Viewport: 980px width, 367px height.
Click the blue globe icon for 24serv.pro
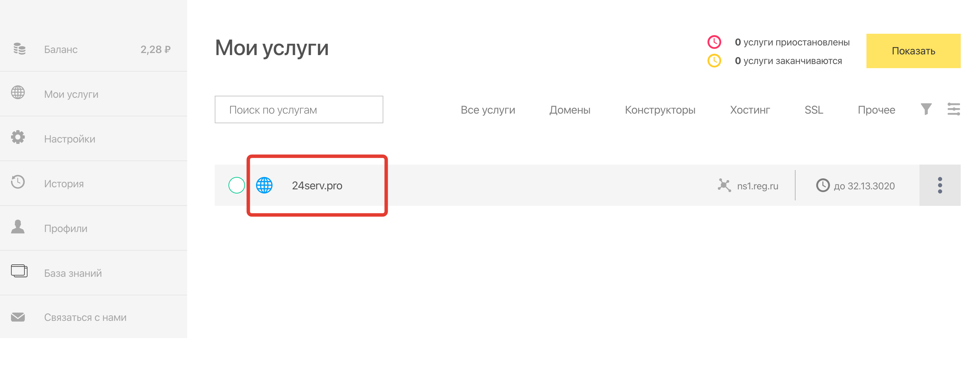[264, 186]
